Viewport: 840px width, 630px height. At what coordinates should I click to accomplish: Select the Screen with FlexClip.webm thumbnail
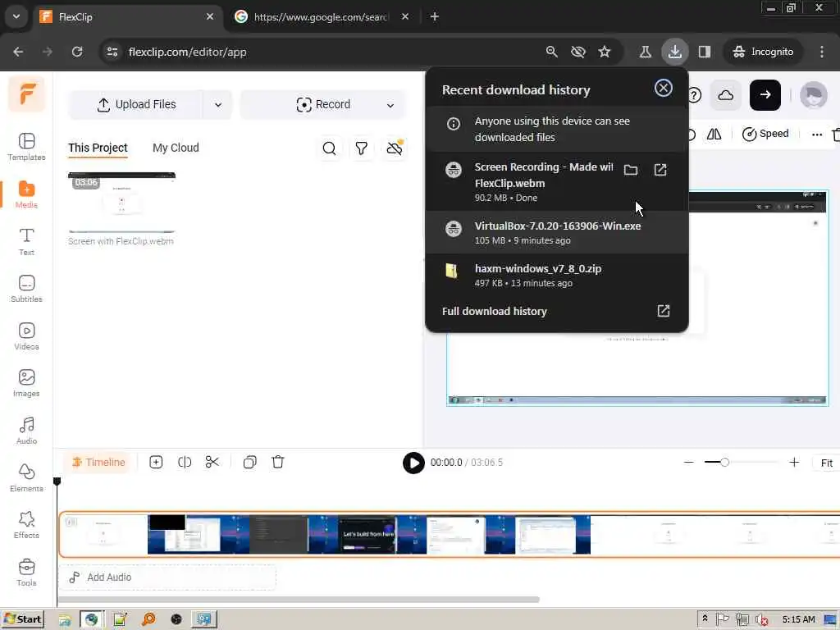point(121,203)
